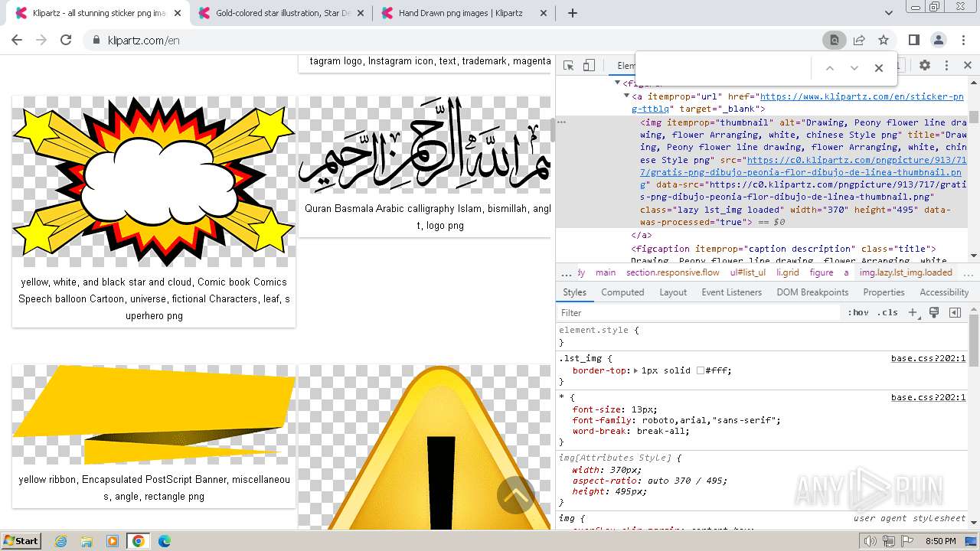
Task: Open the #fff color swatch
Action: [x=700, y=370]
